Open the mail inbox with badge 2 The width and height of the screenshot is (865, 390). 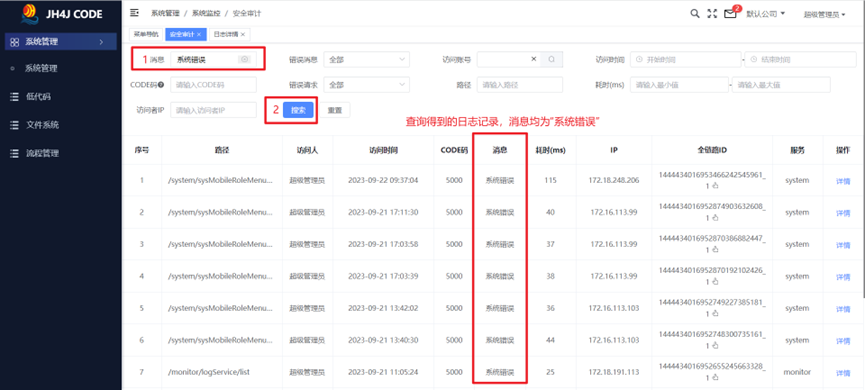[730, 14]
